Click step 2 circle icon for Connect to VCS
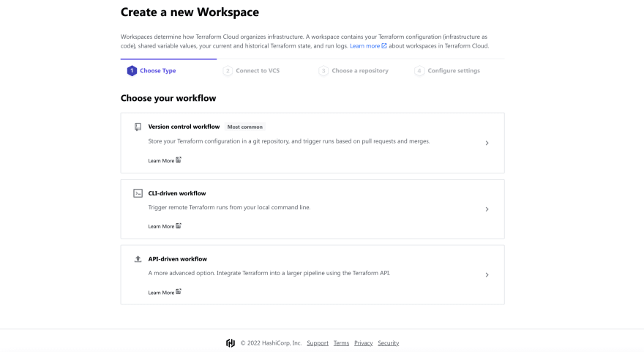644x352 pixels. pyautogui.click(x=228, y=71)
